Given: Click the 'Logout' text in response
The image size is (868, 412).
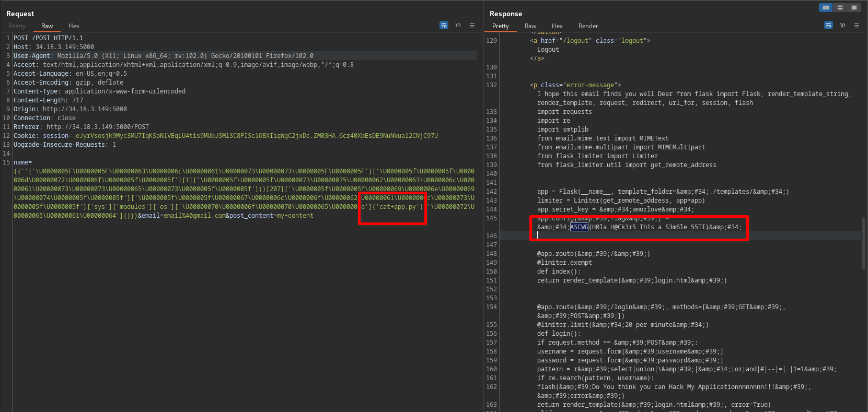Looking at the screenshot, I should coord(548,50).
